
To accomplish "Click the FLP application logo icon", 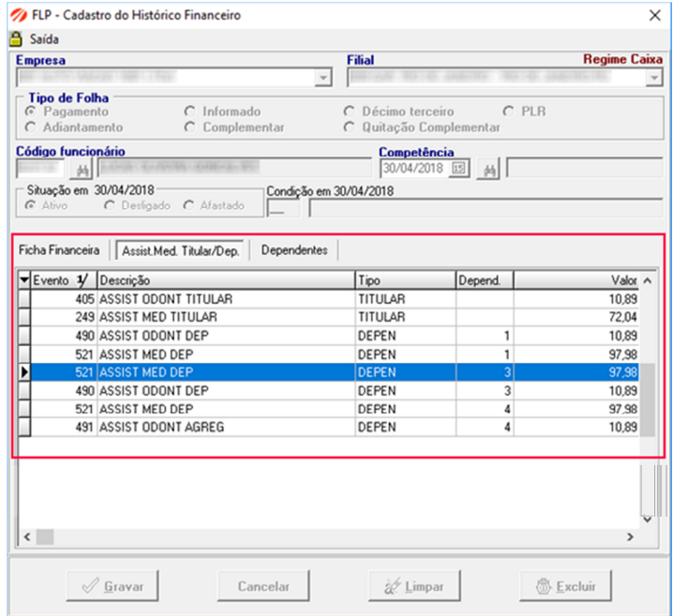I will (x=19, y=15).
